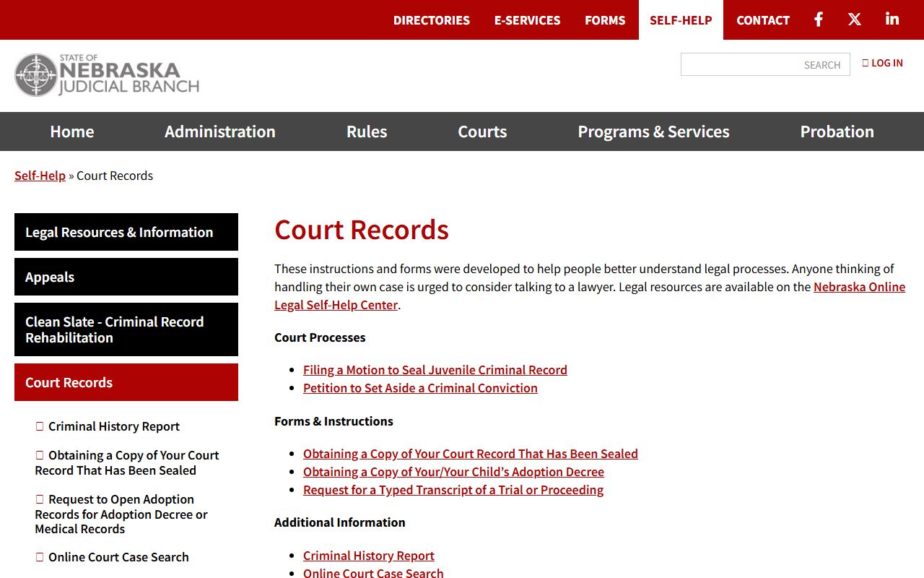This screenshot has width=924, height=578.
Task: Go to Home in main navigation
Action: 72,131
